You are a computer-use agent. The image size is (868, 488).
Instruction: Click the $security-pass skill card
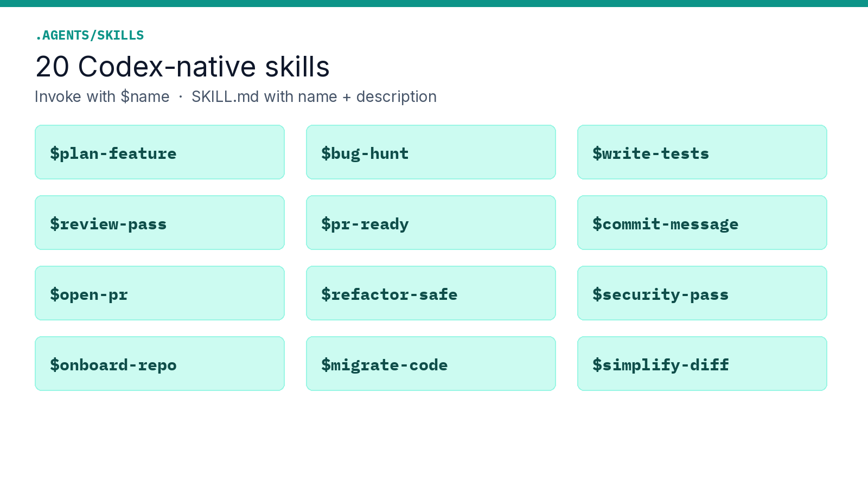pyautogui.click(x=702, y=293)
